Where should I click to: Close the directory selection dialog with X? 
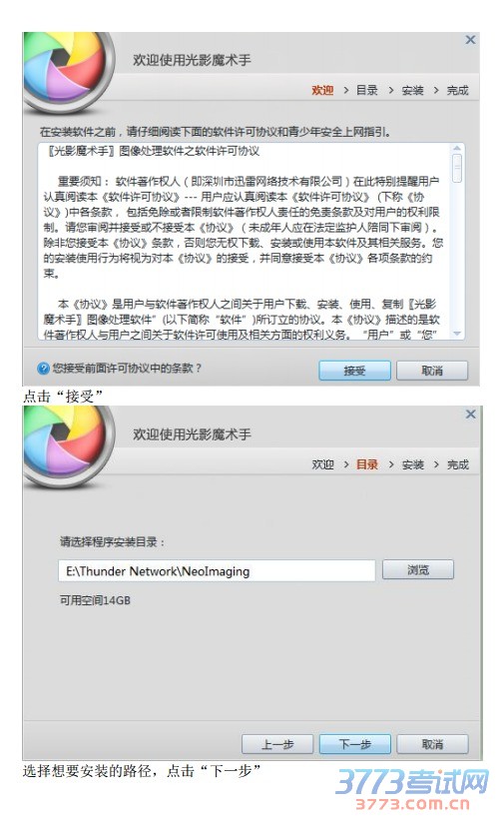click(470, 414)
